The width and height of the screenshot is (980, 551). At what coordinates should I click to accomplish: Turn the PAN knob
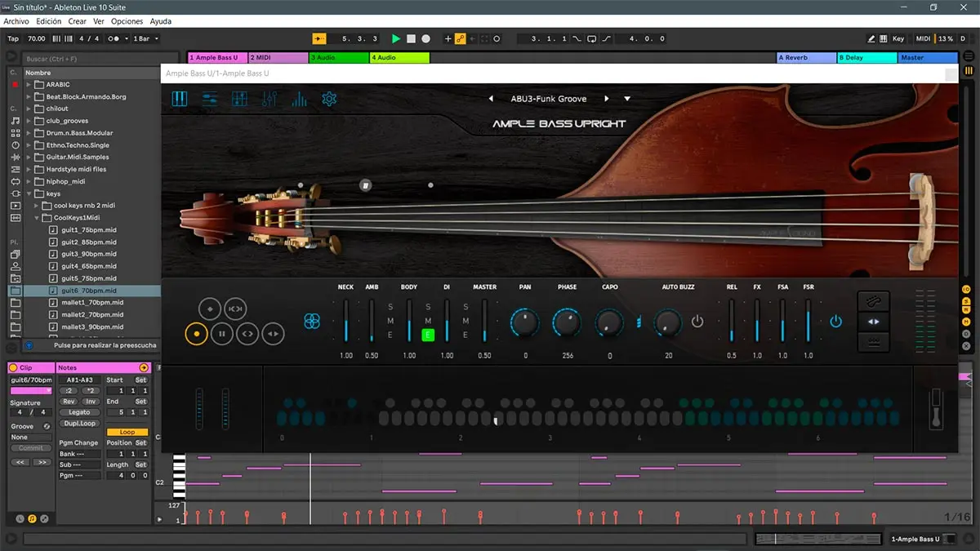[x=525, y=323]
